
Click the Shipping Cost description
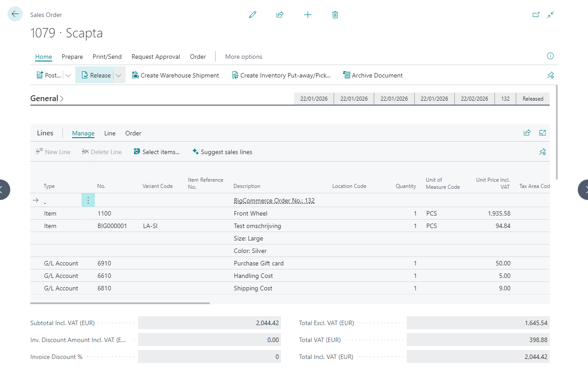click(253, 288)
